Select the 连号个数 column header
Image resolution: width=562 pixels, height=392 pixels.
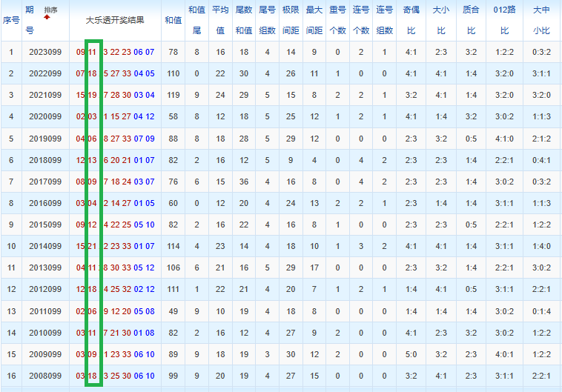click(x=361, y=20)
